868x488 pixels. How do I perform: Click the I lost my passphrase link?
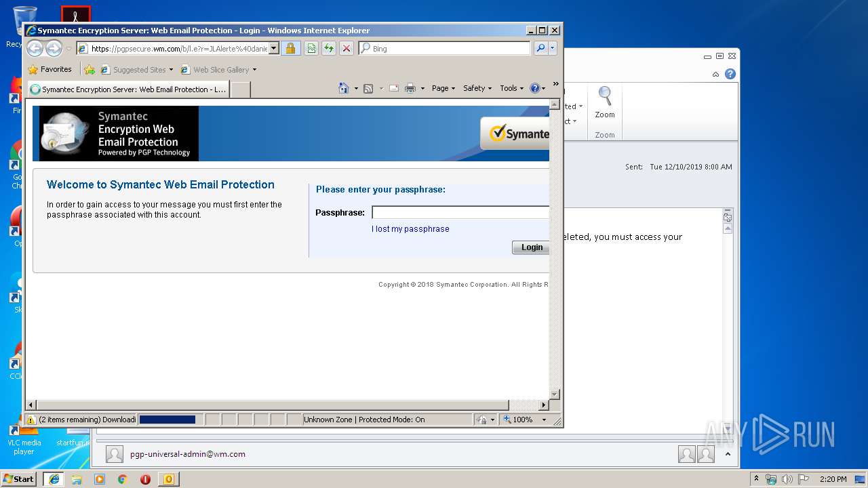click(x=410, y=229)
